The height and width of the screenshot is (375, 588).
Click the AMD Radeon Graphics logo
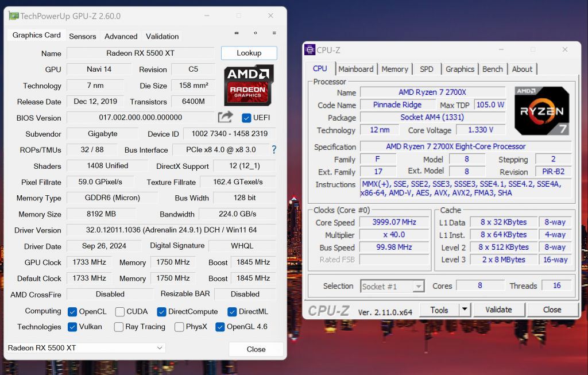click(x=249, y=86)
